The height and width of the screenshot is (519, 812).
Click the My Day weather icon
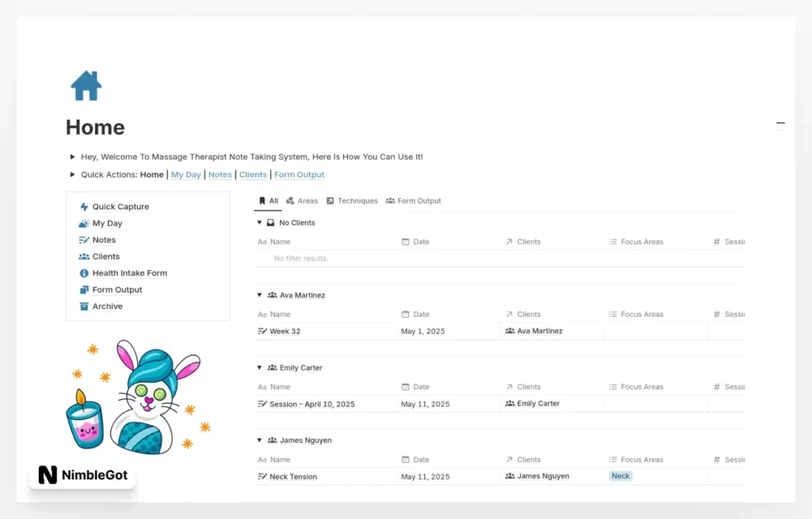[x=84, y=223]
